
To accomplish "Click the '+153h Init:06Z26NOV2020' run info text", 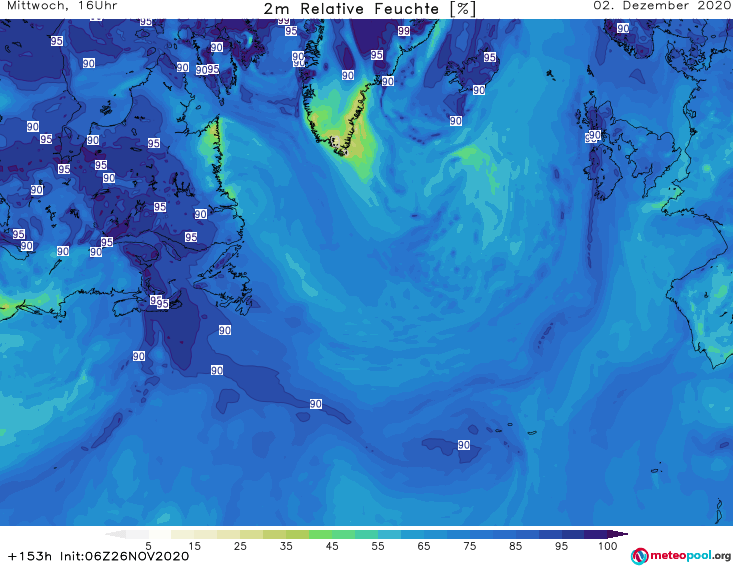I will pyautogui.click(x=99, y=556).
